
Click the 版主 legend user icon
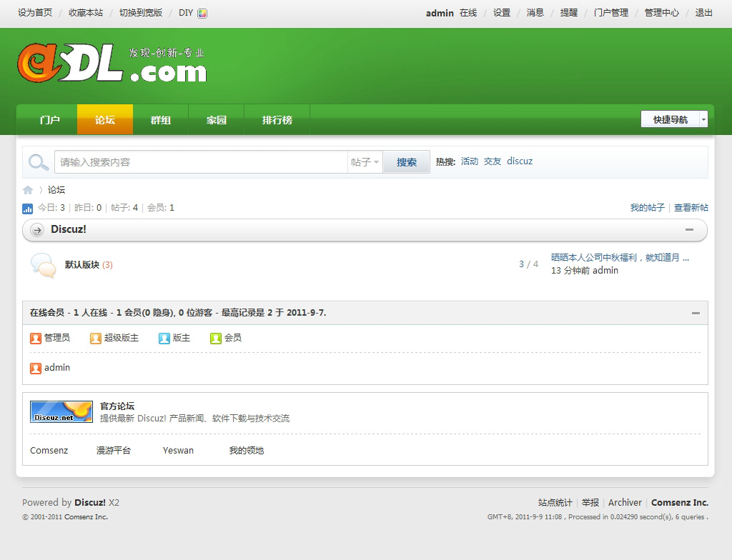[164, 339]
